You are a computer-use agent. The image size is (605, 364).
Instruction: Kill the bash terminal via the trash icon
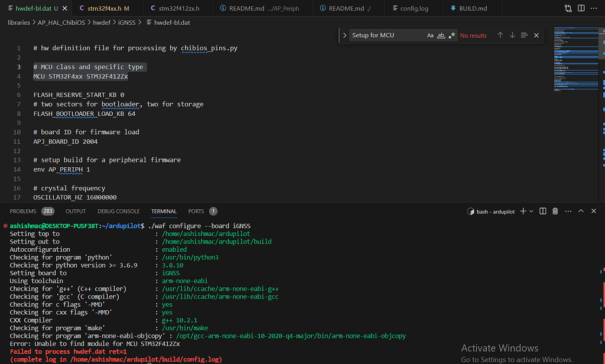(555, 211)
